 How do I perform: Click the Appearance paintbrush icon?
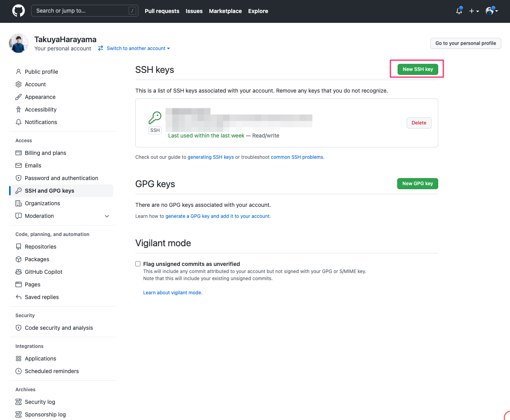18,97
